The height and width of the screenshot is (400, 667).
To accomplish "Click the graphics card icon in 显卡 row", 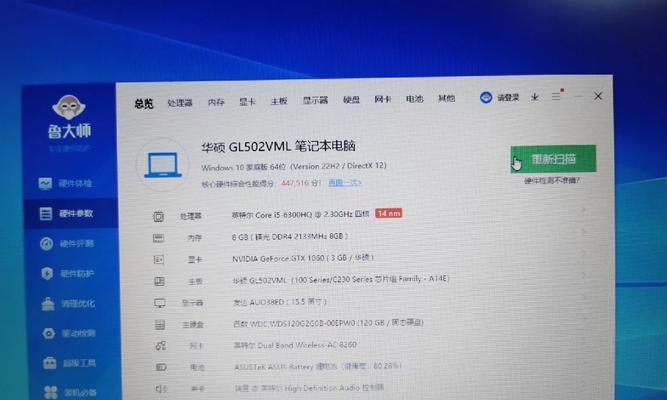I will [x=159, y=260].
